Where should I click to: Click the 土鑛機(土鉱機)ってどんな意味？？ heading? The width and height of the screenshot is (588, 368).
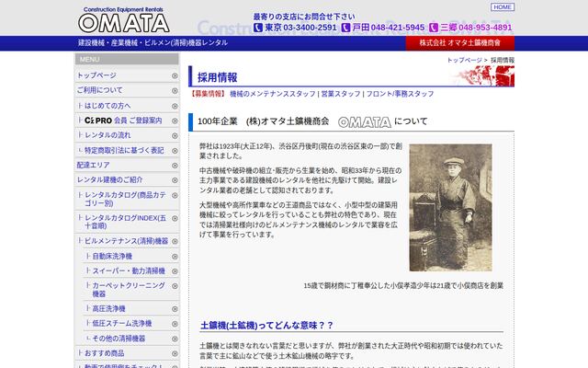click(266, 325)
